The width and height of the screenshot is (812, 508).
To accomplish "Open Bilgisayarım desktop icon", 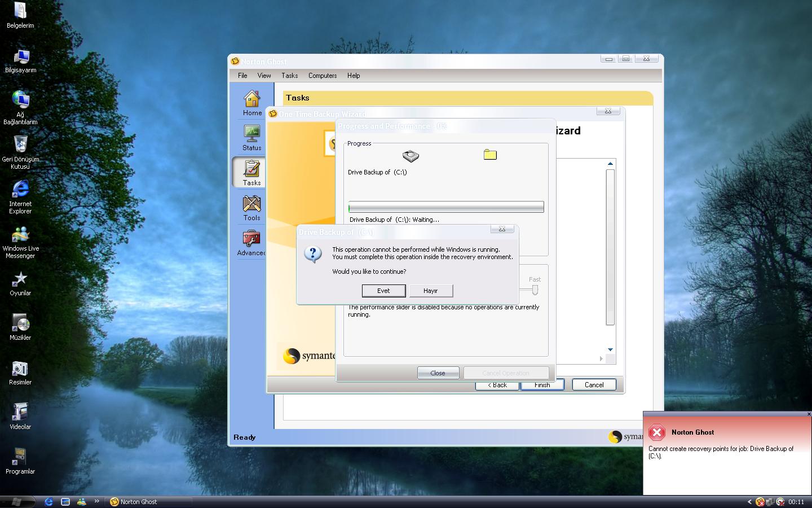I will 20,61.
